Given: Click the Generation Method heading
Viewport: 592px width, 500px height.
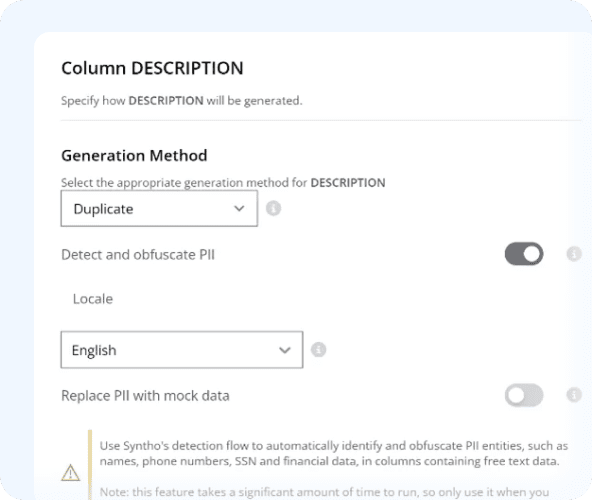Looking at the screenshot, I should tap(134, 156).
